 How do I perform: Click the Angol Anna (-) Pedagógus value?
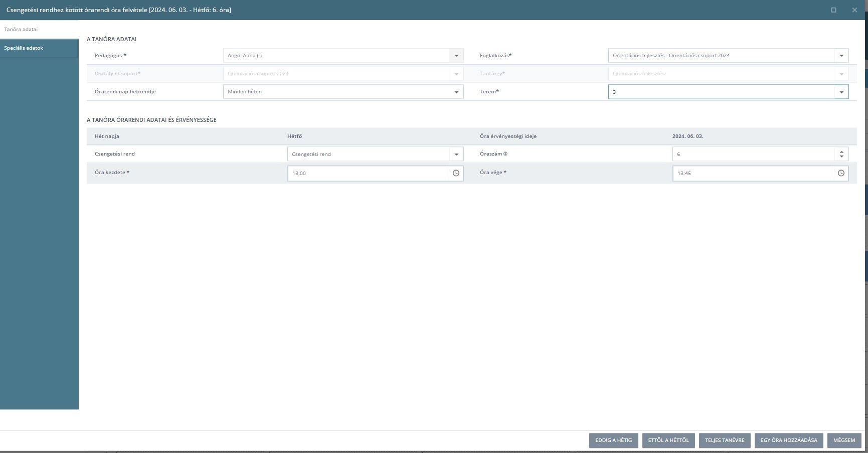tap(245, 56)
